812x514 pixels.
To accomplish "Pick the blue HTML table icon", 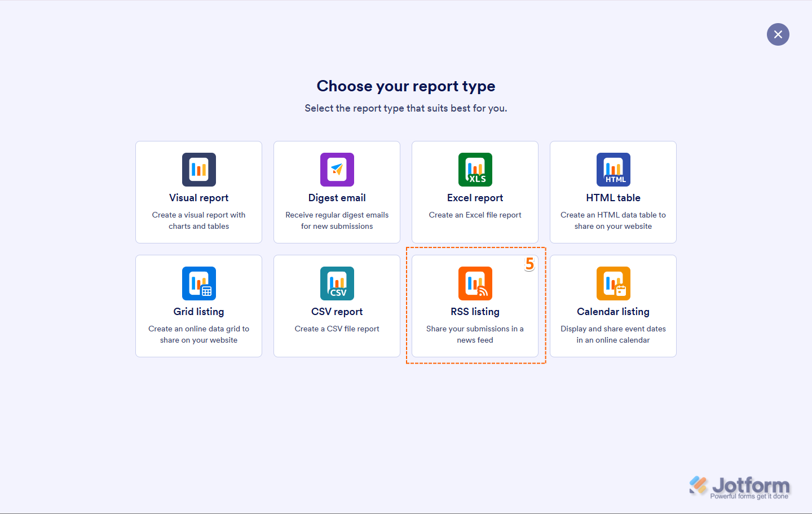I will (x=613, y=170).
